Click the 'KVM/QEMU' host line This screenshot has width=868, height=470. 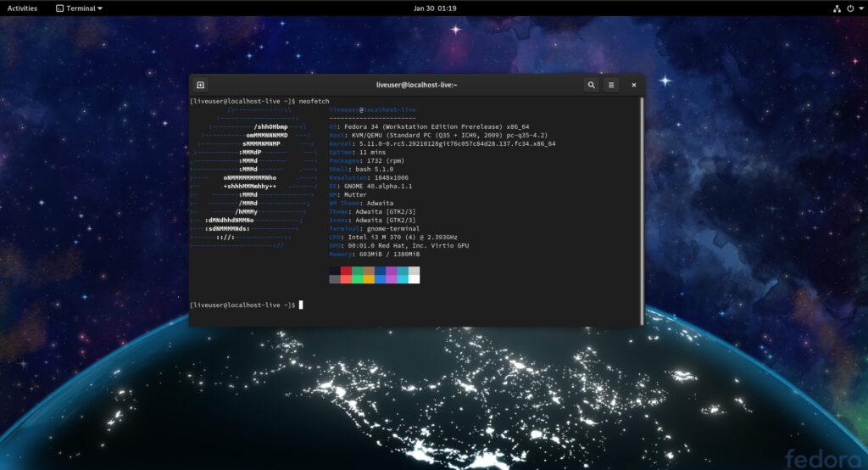[x=438, y=135]
